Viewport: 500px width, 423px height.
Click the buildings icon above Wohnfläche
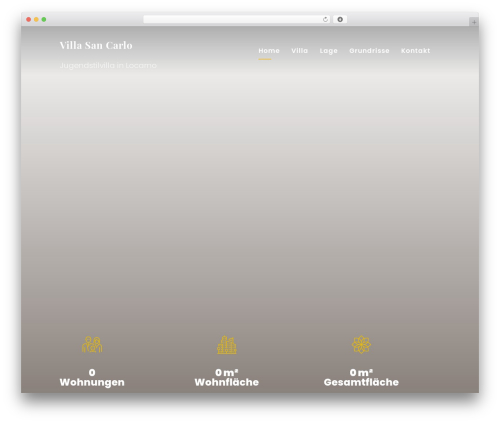coord(227,345)
